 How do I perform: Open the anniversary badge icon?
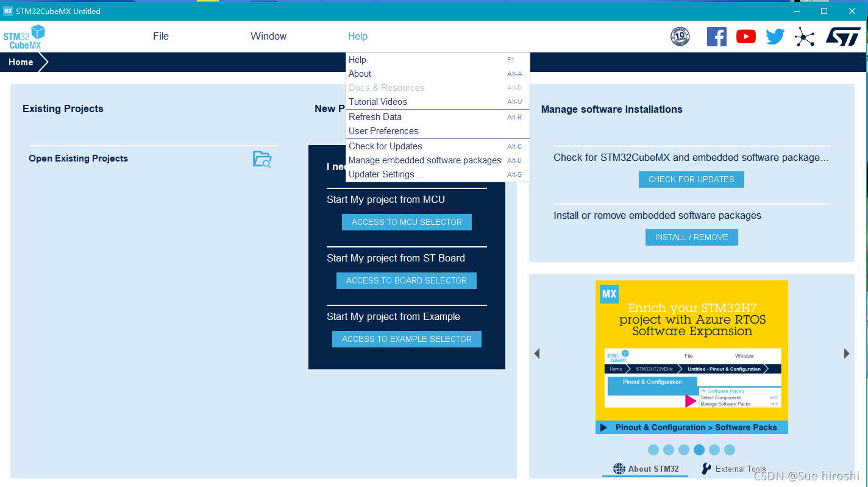pyautogui.click(x=680, y=37)
